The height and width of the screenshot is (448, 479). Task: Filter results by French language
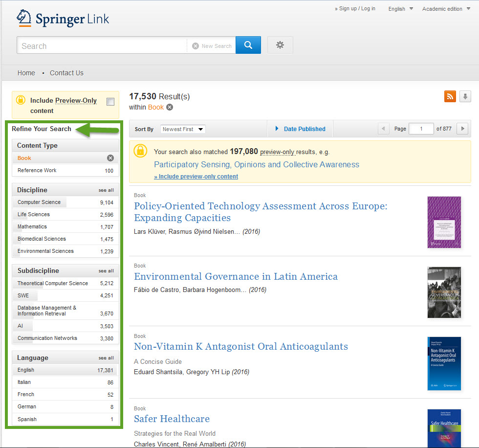coord(65,395)
